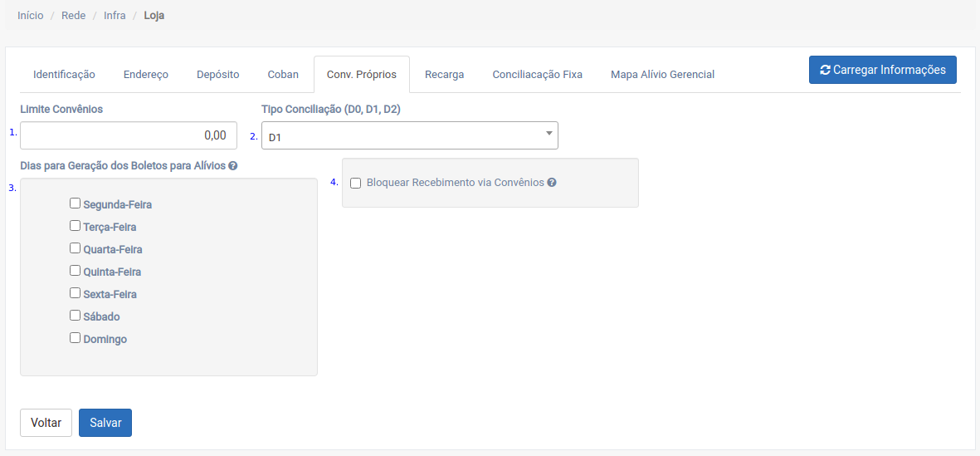Screen dimensions: 980x456
Task: Enable the Quarta-Feira checkbox
Action: coord(75,248)
